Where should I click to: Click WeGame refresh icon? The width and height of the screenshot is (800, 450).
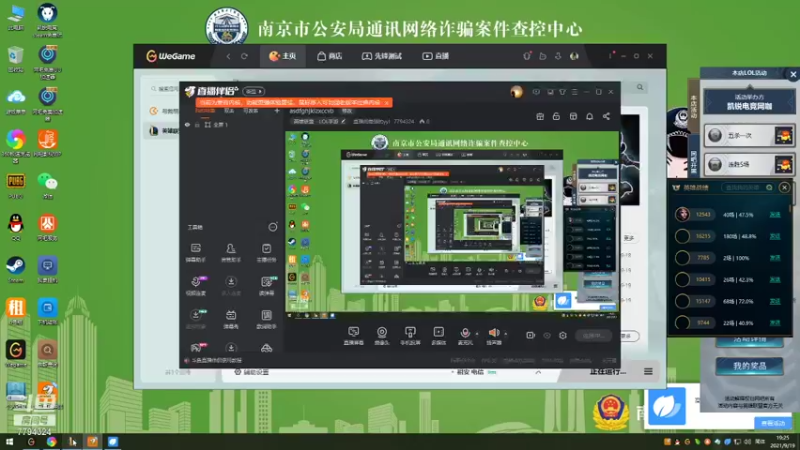[x=244, y=56]
